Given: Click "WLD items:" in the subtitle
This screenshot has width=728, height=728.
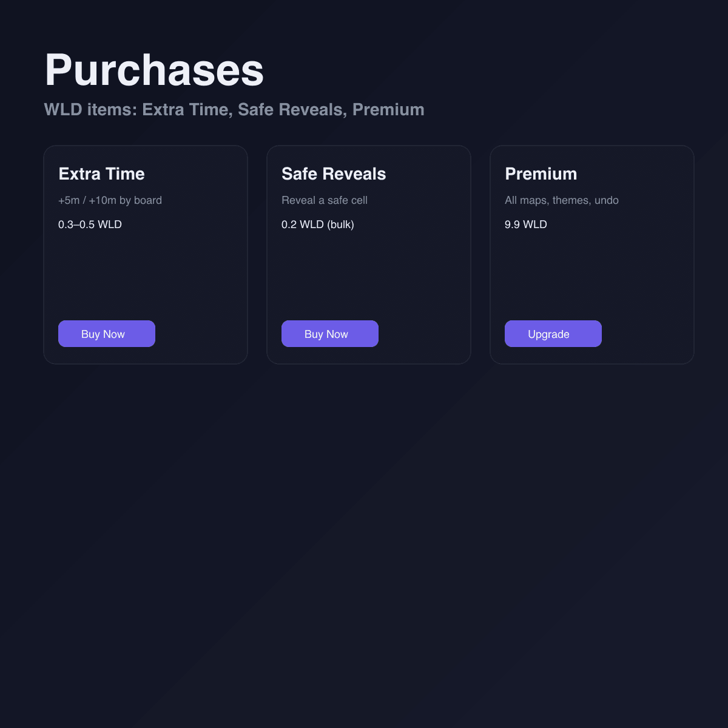Looking at the screenshot, I should (x=90, y=110).
